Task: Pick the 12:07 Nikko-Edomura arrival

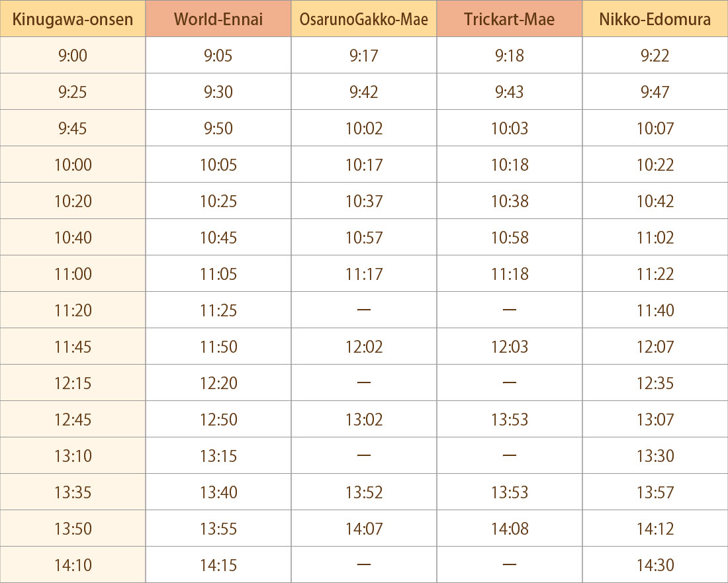Action: click(x=655, y=347)
